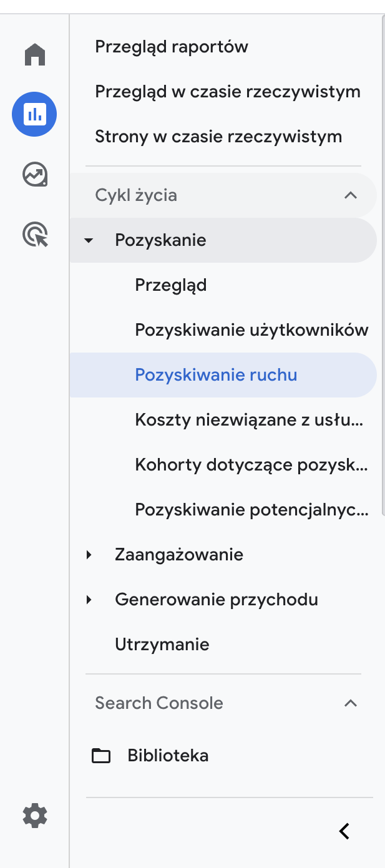Click the Biblioteka folder icon
Image resolution: width=385 pixels, height=868 pixels.
(101, 756)
